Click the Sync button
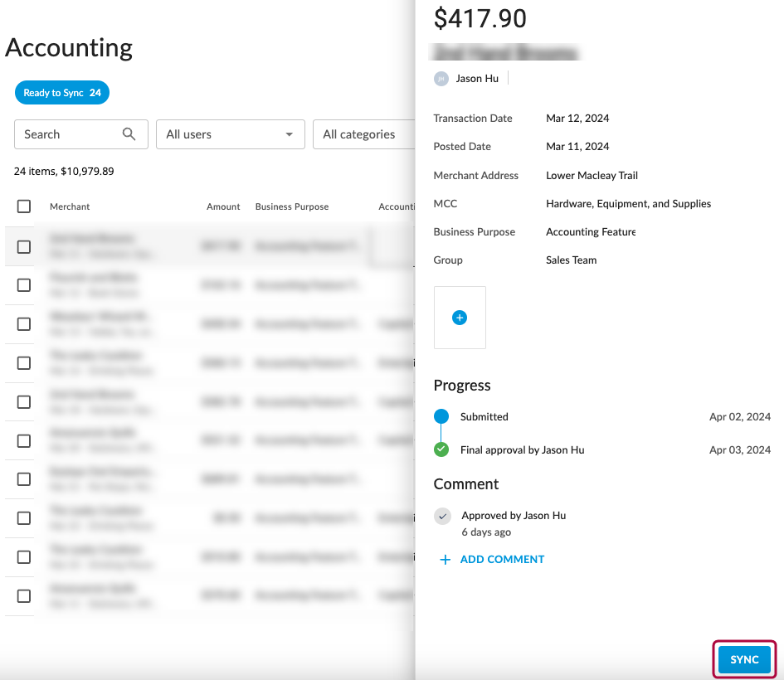784x680 pixels. click(744, 659)
